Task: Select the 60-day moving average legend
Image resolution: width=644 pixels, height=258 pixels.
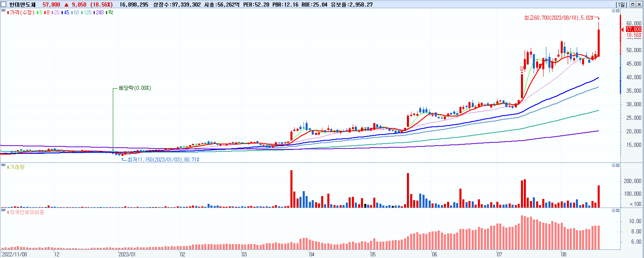Action: pos(75,13)
